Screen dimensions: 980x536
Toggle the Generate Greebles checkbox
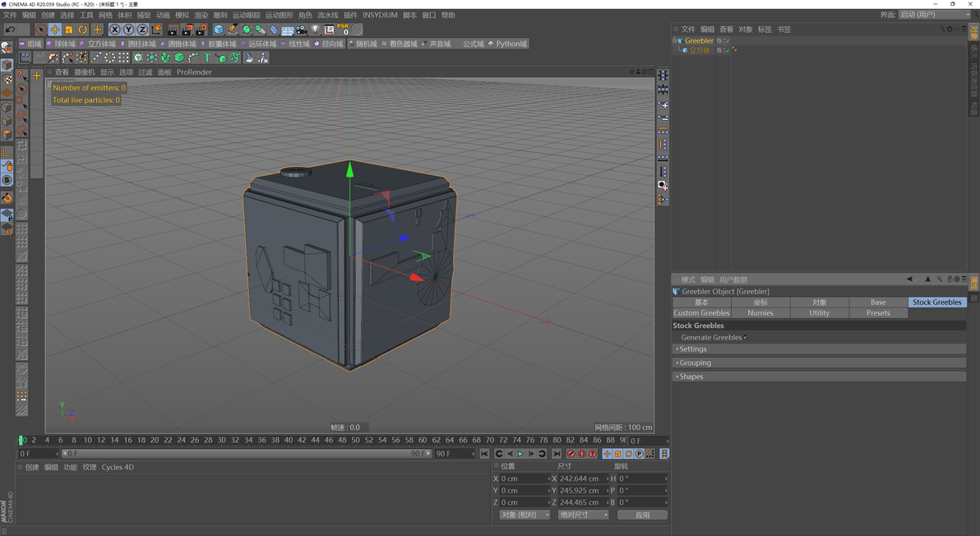[746, 337]
